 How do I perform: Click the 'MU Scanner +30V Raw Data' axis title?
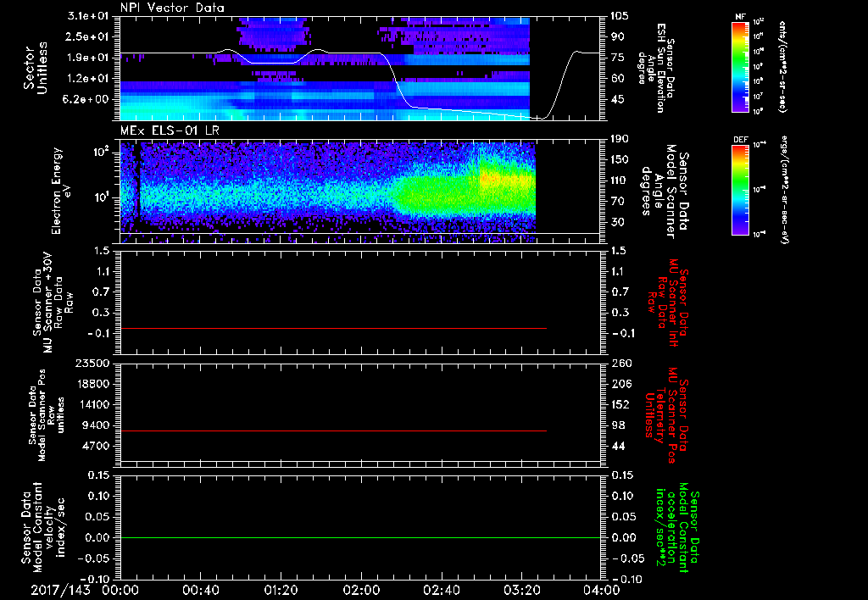tap(53, 303)
